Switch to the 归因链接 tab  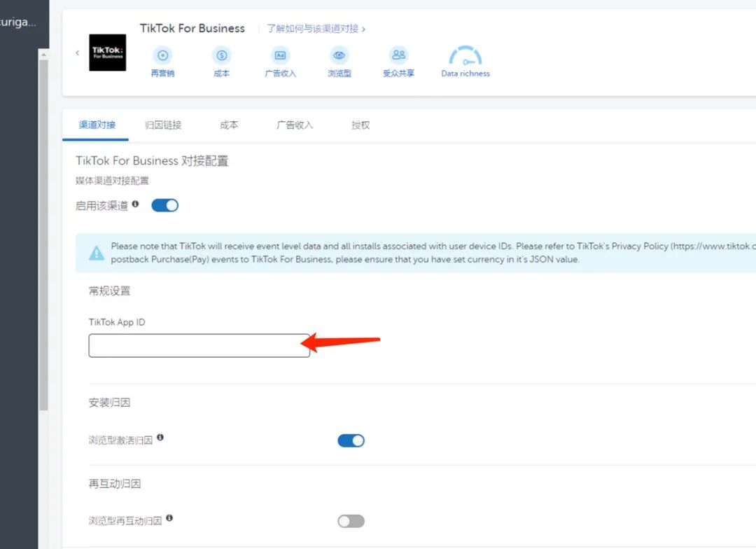163,125
